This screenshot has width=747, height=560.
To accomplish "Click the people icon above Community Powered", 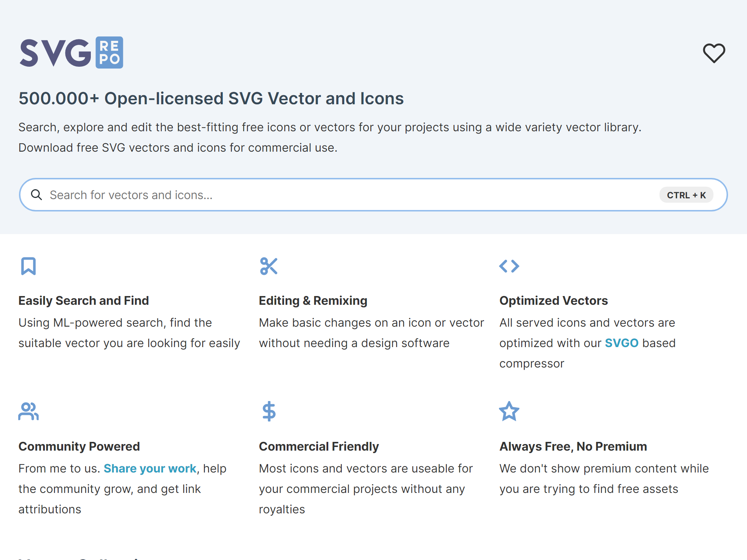I will pyautogui.click(x=28, y=412).
